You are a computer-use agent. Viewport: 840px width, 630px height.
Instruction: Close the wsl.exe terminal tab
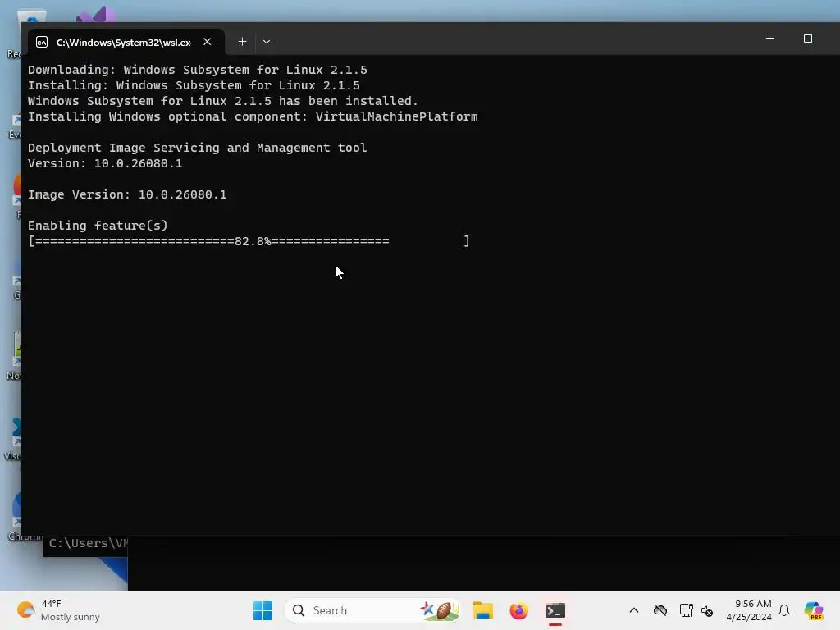coord(208,42)
